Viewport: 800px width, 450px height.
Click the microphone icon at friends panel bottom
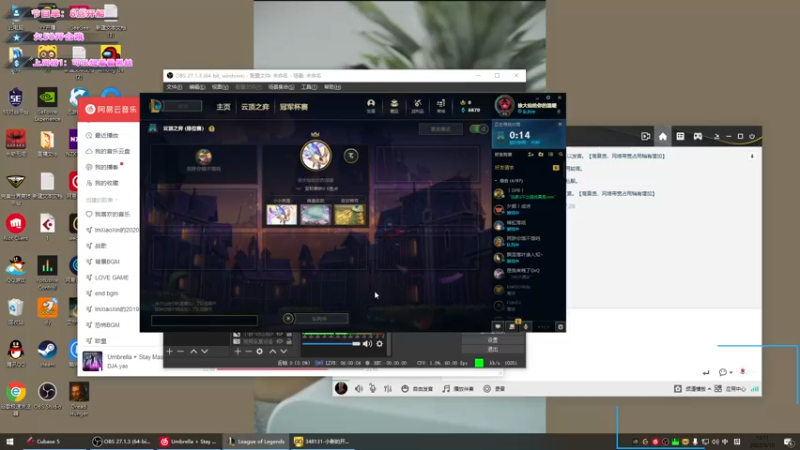526,327
